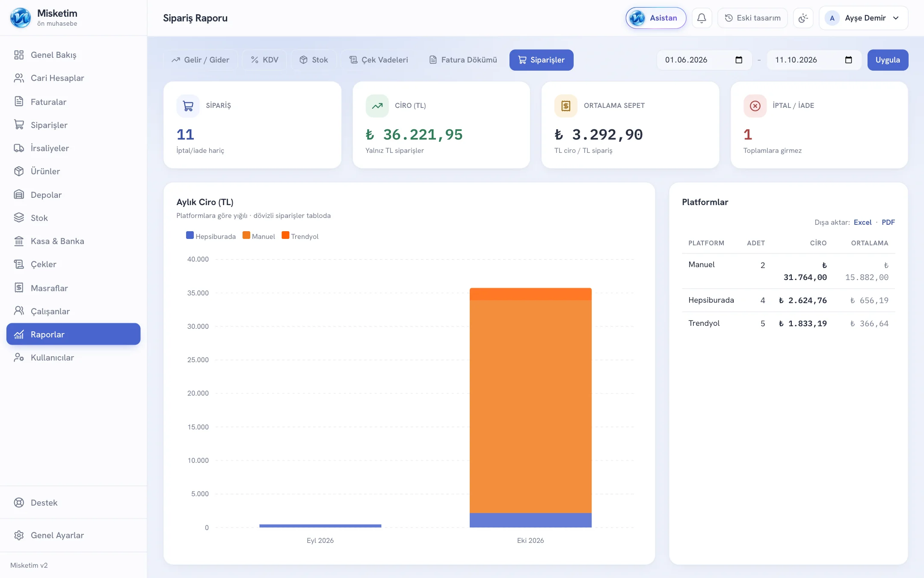
Task: Click the Hepsiburada row in Platformlar
Action: pos(788,300)
